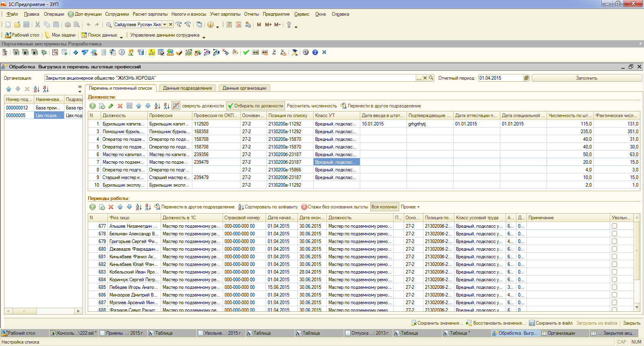Click the move-up arrow in left subdivisions panel

pyautogui.click(x=8, y=89)
